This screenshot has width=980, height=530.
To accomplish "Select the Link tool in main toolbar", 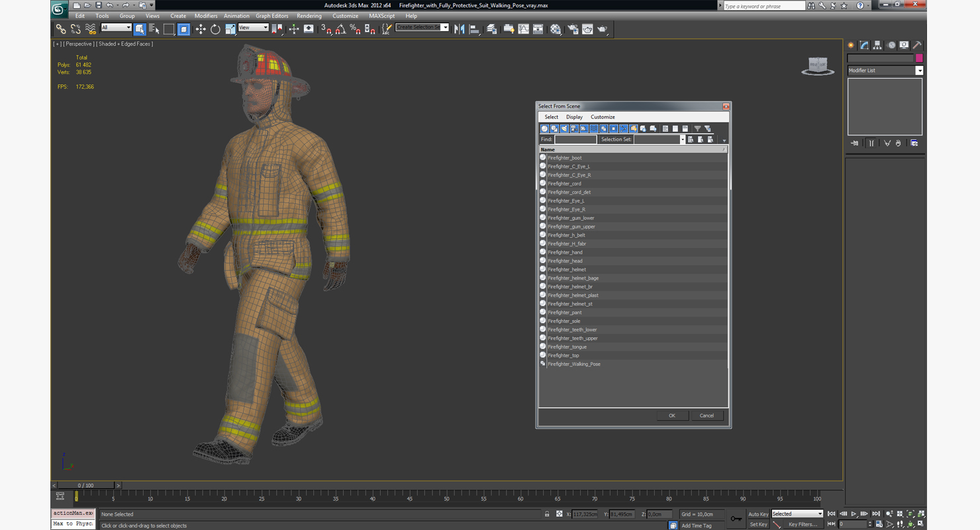I will (x=60, y=29).
